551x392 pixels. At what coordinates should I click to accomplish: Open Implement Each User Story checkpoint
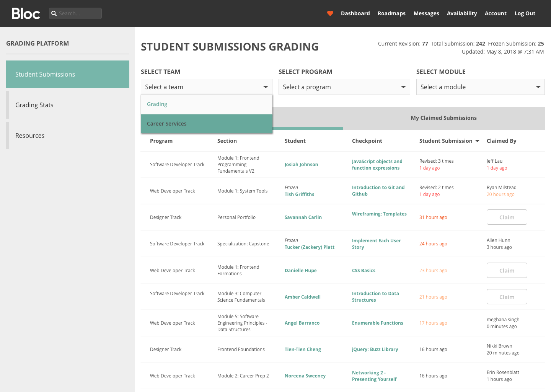(377, 244)
